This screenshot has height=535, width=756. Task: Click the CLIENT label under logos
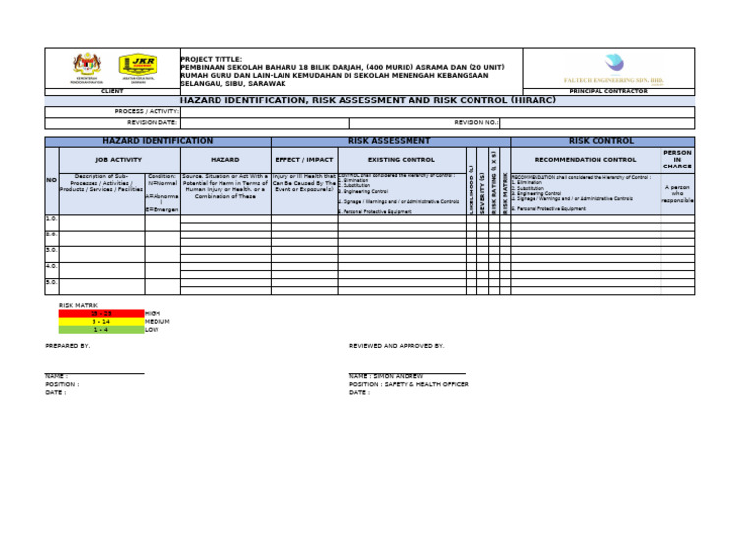112,92
